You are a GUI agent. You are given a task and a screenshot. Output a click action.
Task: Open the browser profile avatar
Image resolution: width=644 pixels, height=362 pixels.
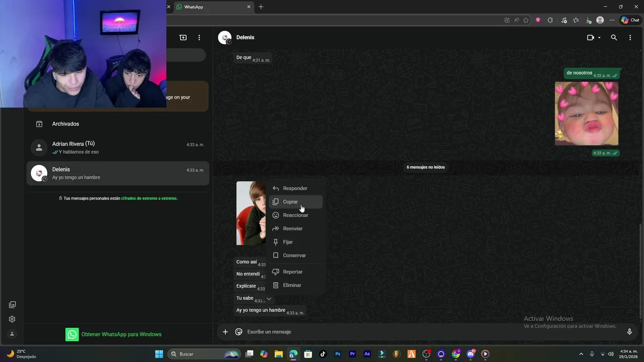[x=600, y=20]
